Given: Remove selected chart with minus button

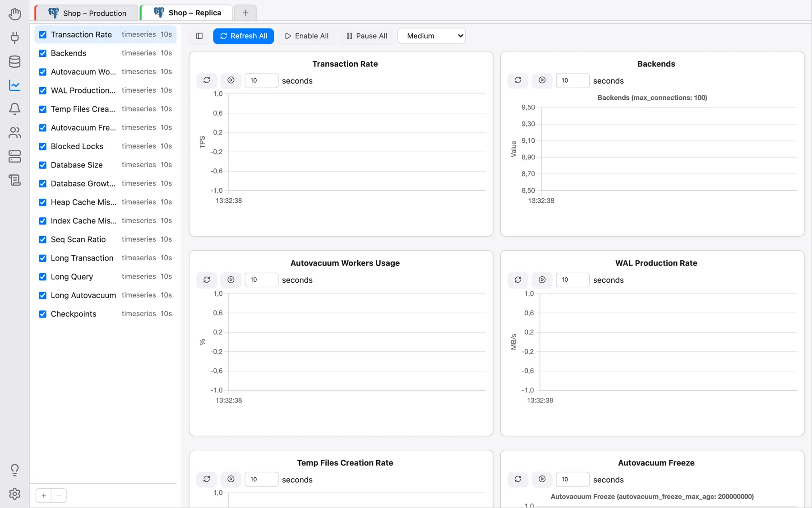Looking at the screenshot, I should (59, 496).
